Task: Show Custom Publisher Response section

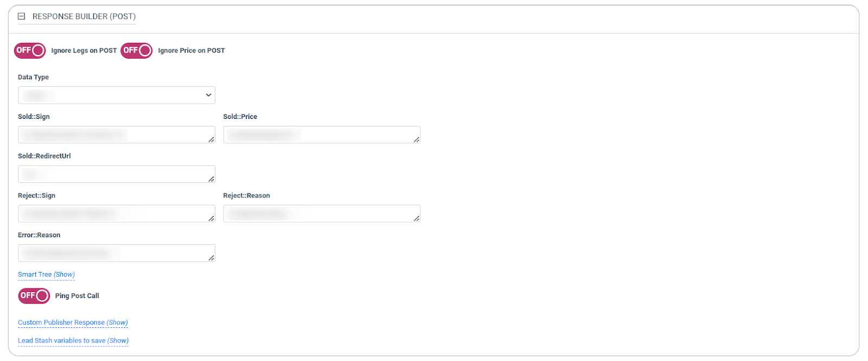Action: coord(73,322)
